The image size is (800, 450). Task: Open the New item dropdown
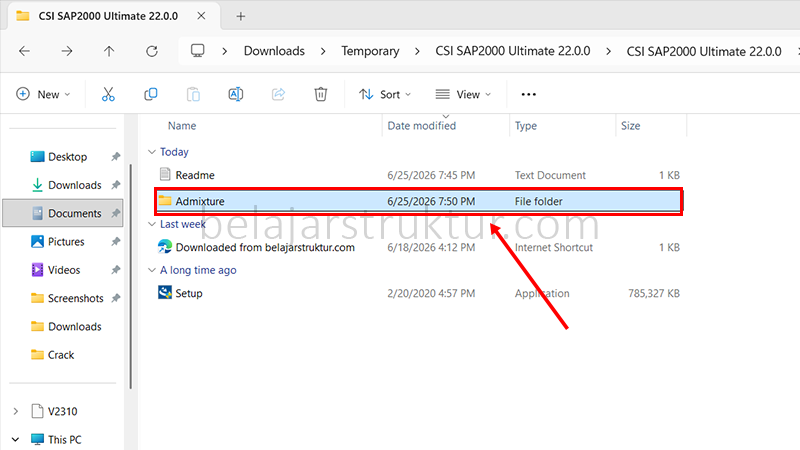pos(43,94)
